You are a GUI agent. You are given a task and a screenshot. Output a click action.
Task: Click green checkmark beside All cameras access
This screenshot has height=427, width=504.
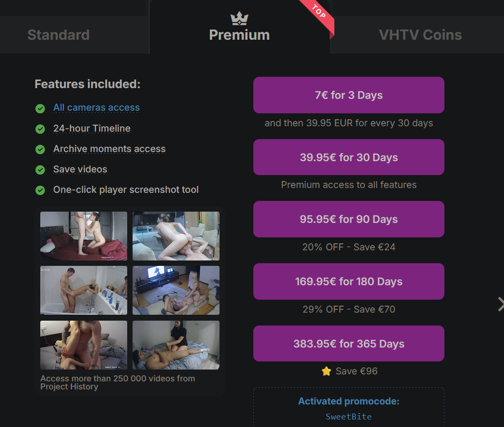tap(40, 108)
